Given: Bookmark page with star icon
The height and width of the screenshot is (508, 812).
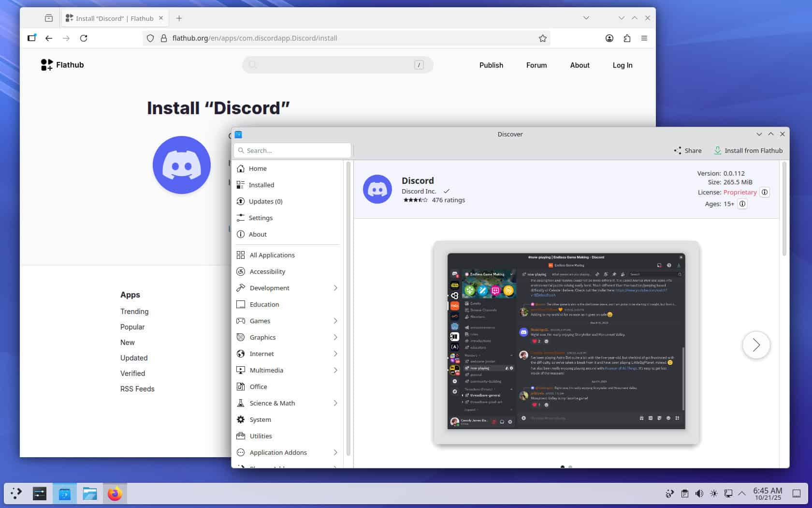Looking at the screenshot, I should (543, 38).
